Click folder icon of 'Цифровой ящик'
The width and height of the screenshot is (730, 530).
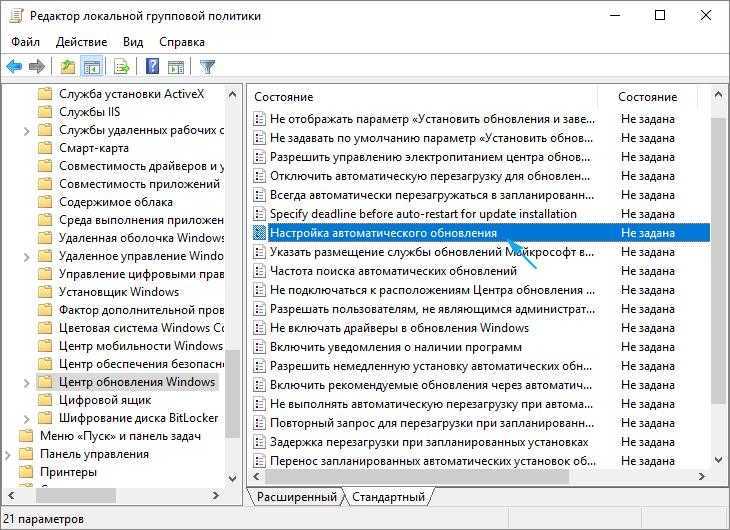pos(45,400)
